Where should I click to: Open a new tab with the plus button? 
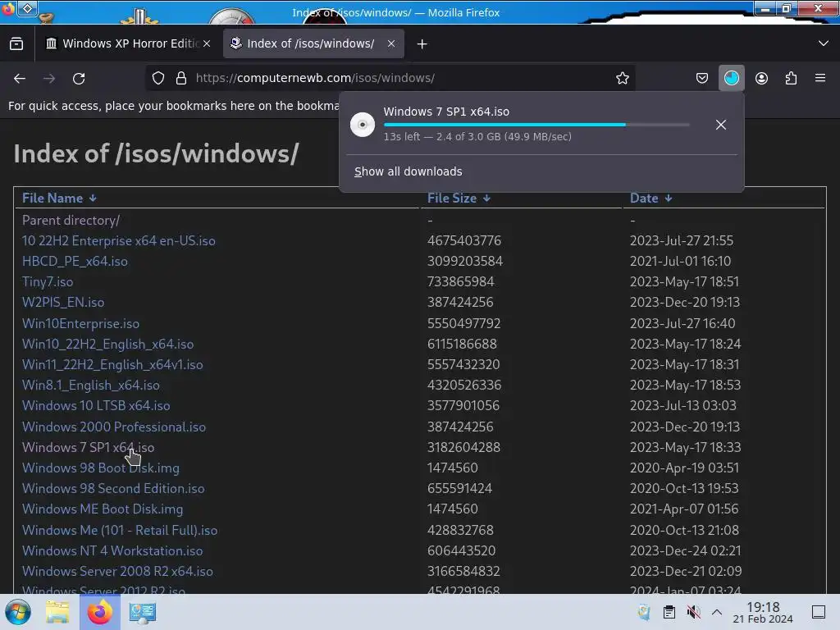[x=422, y=44]
